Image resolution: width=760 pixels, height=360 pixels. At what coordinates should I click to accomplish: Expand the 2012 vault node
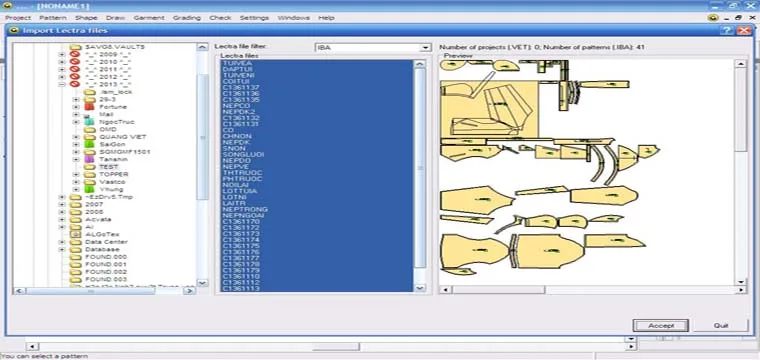pyautogui.click(x=62, y=77)
